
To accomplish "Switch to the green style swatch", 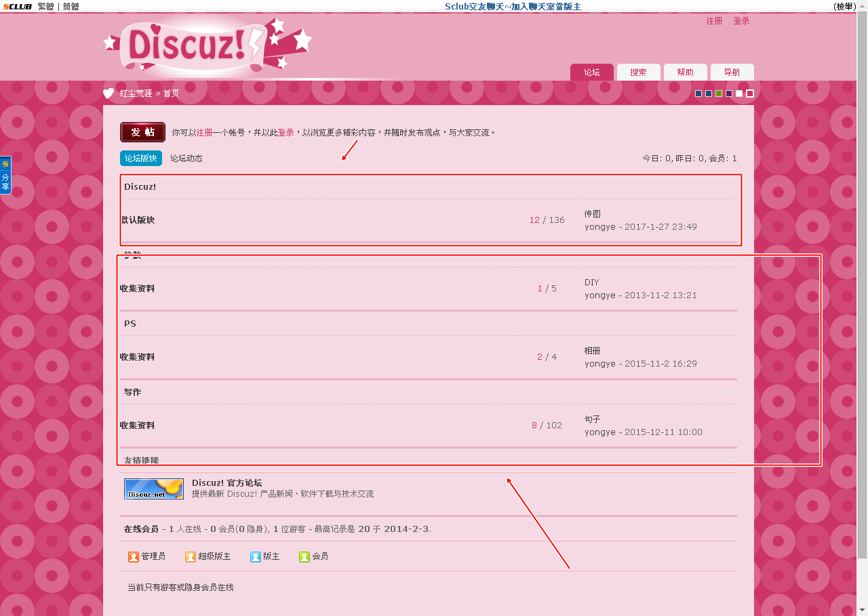I will 719,94.
